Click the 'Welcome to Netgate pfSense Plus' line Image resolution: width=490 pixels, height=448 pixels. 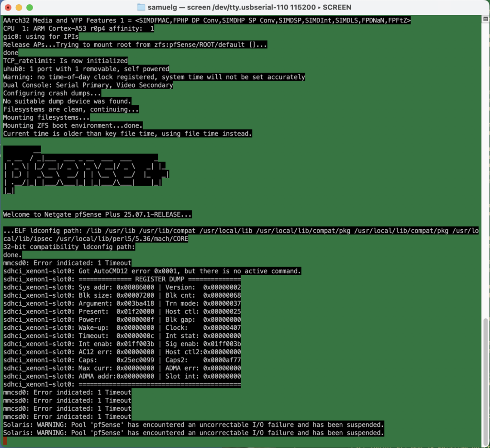pyautogui.click(x=98, y=214)
